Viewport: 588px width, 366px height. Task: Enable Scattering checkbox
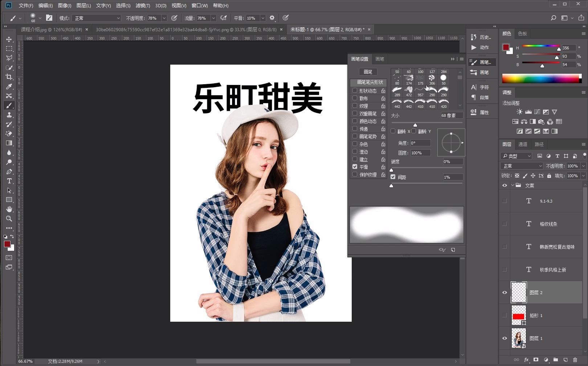click(355, 98)
